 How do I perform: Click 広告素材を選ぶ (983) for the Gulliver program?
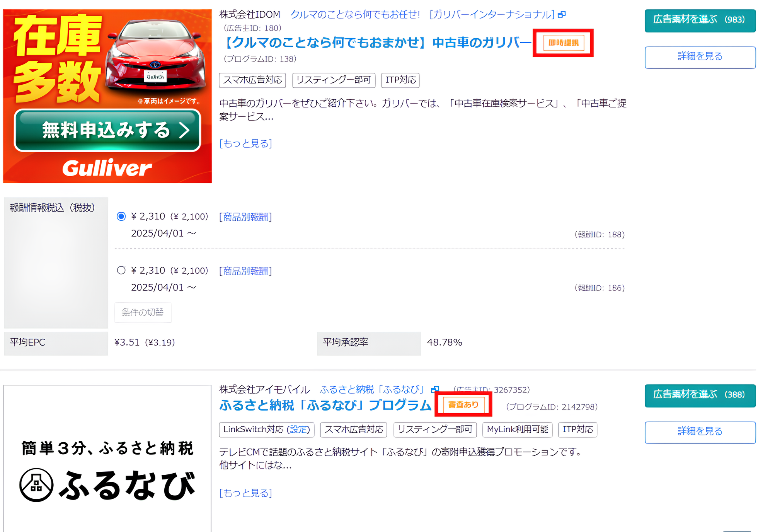tap(700, 21)
